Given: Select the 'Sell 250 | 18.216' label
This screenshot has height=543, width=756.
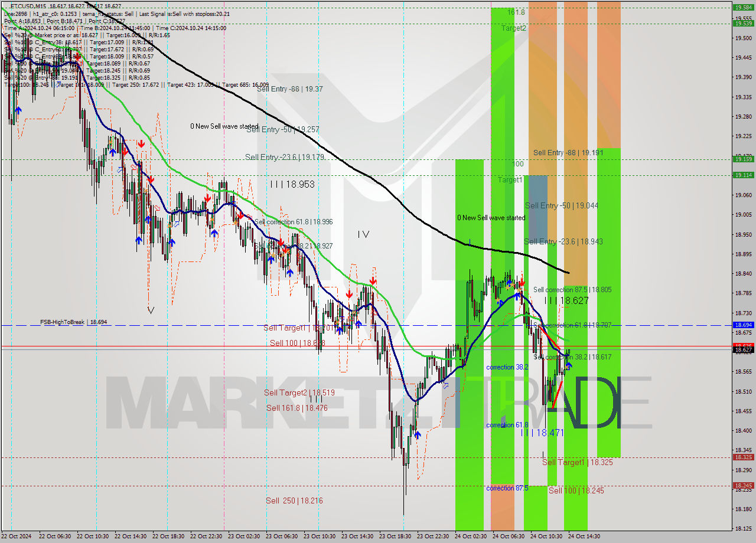Looking at the screenshot, I should point(294,501).
